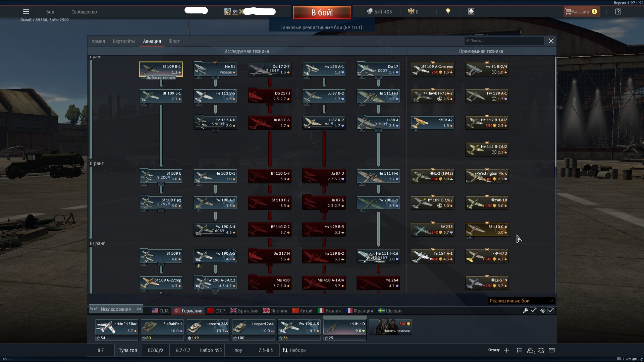Expand the Fw 190 A-5/U12 group

(x=215, y=291)
